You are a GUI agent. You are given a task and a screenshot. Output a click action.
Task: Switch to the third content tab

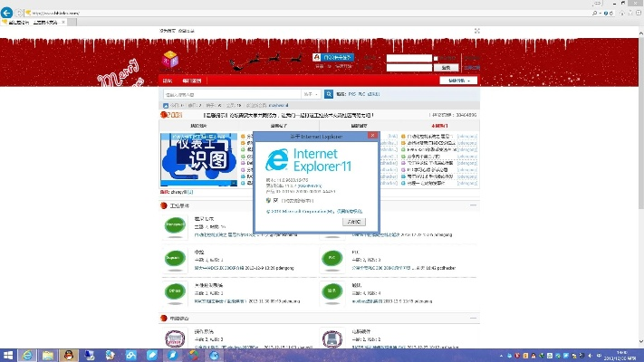coord(359,126)
